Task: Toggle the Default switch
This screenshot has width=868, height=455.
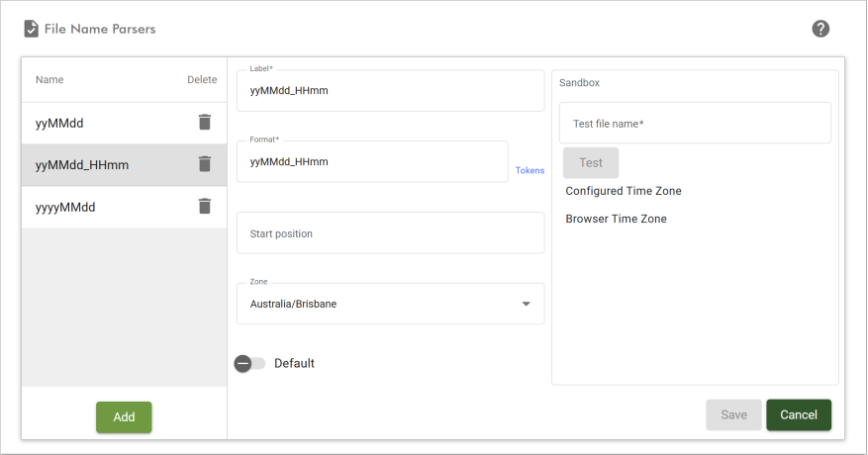Action: [x=249, y=363]
